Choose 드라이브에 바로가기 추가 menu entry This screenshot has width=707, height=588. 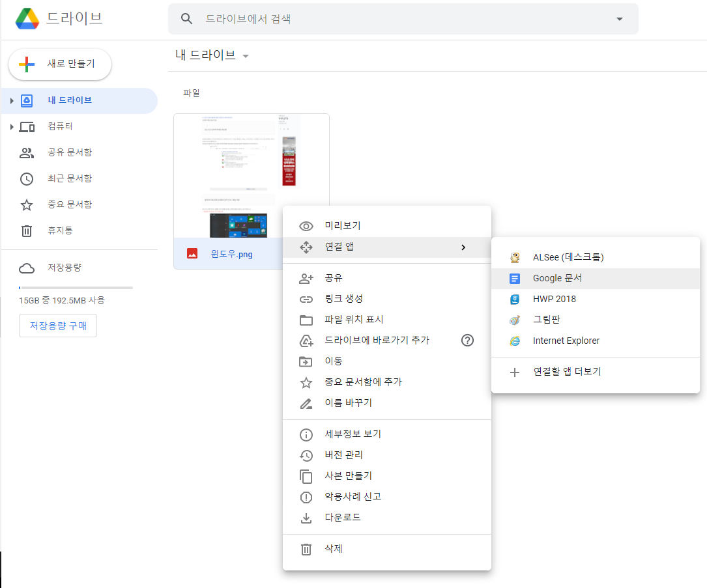(387, 340)
